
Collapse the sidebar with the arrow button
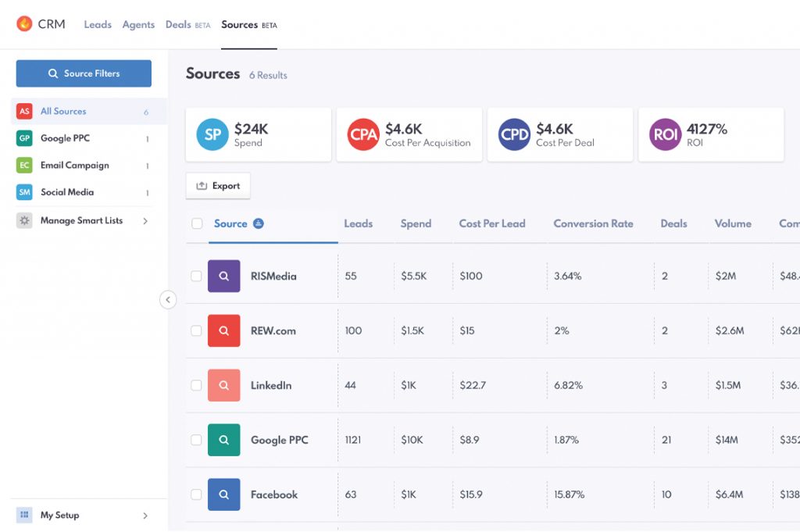[x=168, y=300]
